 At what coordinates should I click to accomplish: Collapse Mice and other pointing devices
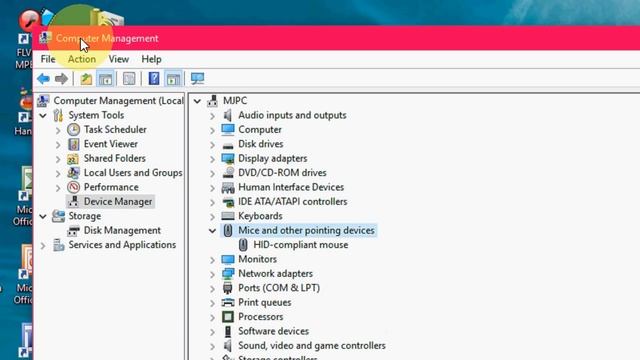coord(212,231)
